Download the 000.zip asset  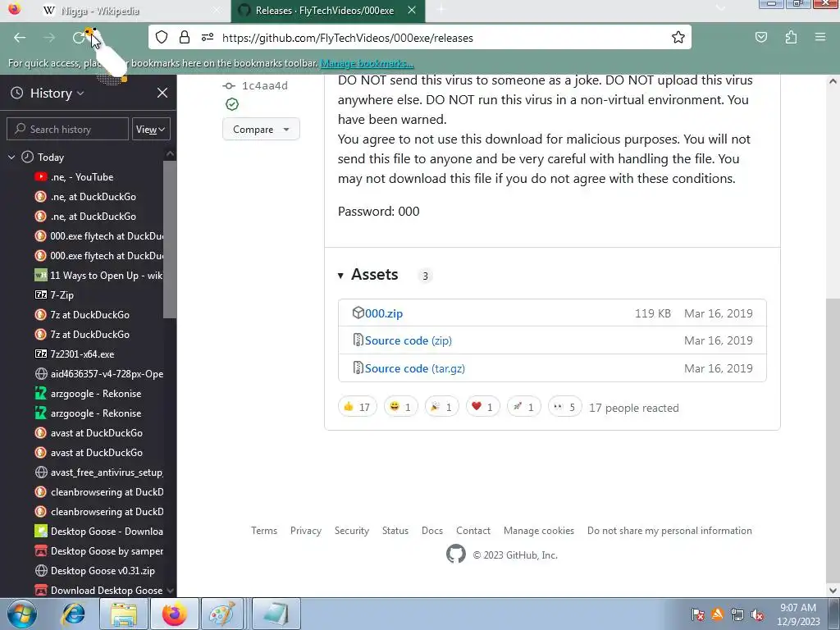(x=384, y=314)
